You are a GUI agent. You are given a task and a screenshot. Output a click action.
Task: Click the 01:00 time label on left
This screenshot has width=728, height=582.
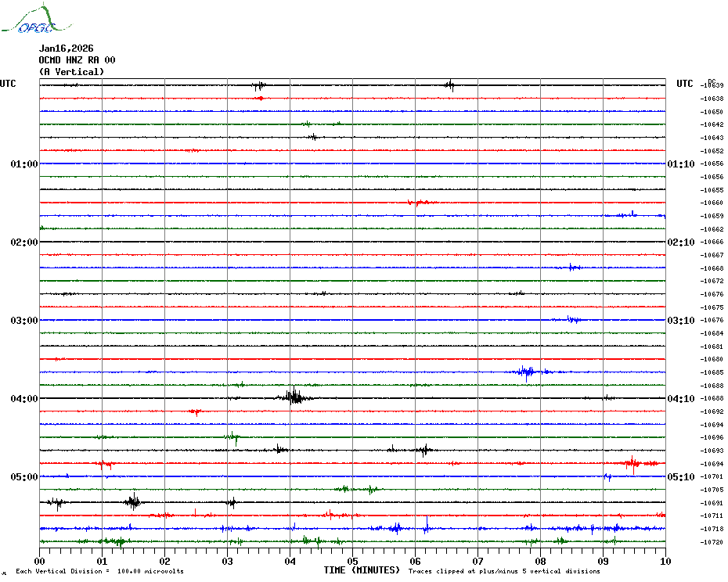(x=23, y=164)
